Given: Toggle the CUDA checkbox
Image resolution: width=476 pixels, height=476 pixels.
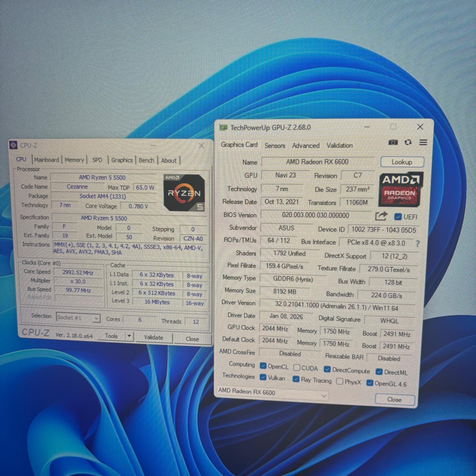Looking at the screenshot, I should (297, 368).
